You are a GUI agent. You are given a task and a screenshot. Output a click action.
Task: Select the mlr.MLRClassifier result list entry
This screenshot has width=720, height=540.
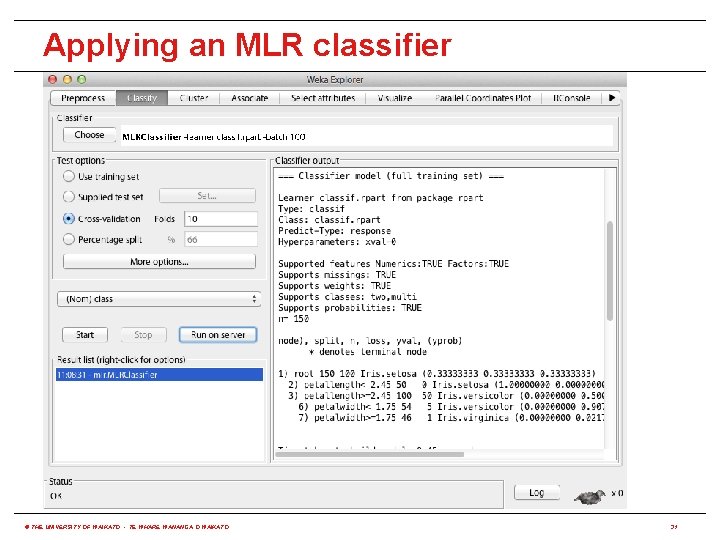(x=159, y=375)
